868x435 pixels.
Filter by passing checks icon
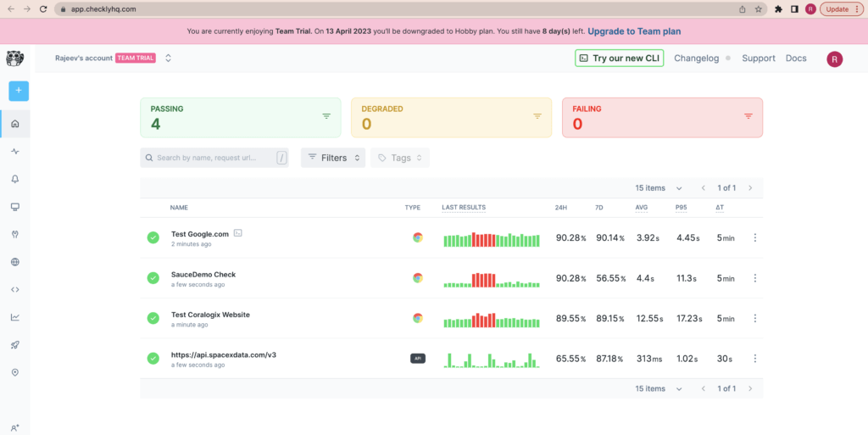pyautogui.click(x=326, y=116)
